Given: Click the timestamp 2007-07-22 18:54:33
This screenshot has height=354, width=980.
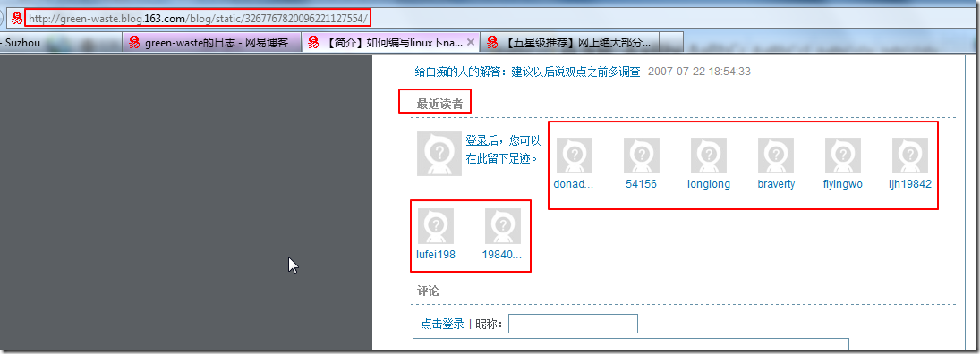Looking at the screenshot, I should tap(699, 72).
